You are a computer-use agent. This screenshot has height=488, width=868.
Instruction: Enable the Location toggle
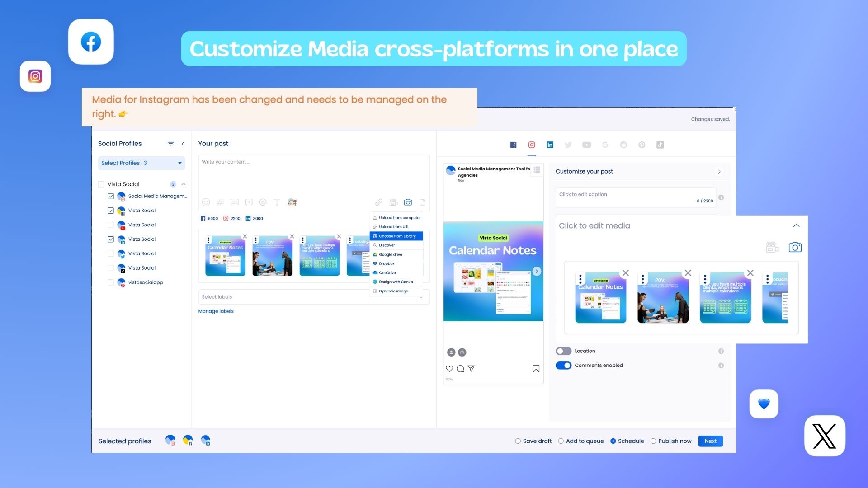563,351
